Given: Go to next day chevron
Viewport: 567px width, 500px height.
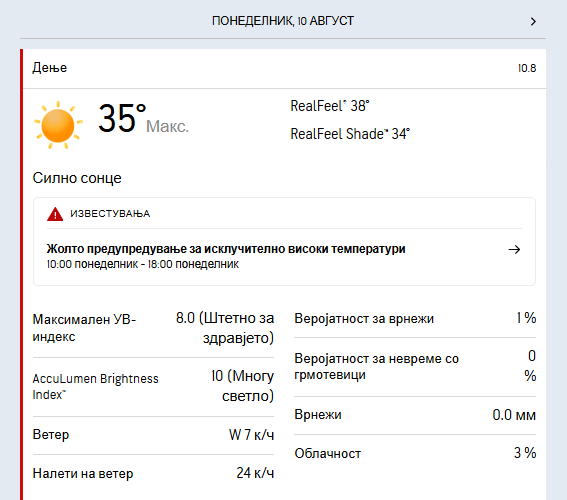Looking at the screenshot, I should (533, 22).
